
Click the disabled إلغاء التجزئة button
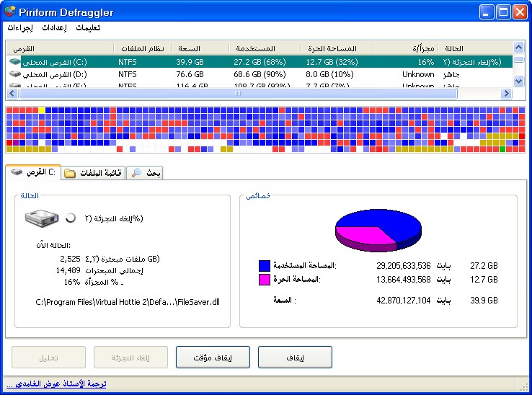click(130, 358)
